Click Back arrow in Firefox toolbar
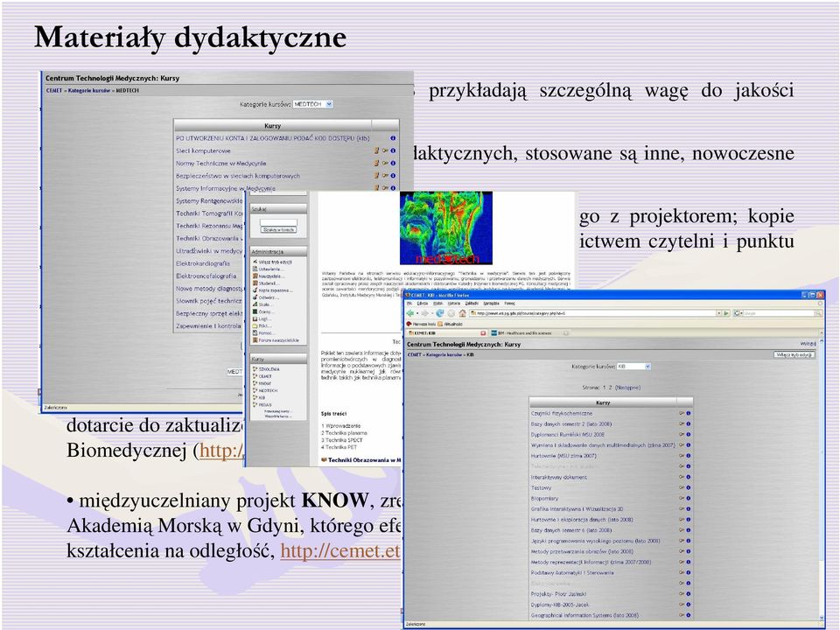 click(x=409, y=313)
